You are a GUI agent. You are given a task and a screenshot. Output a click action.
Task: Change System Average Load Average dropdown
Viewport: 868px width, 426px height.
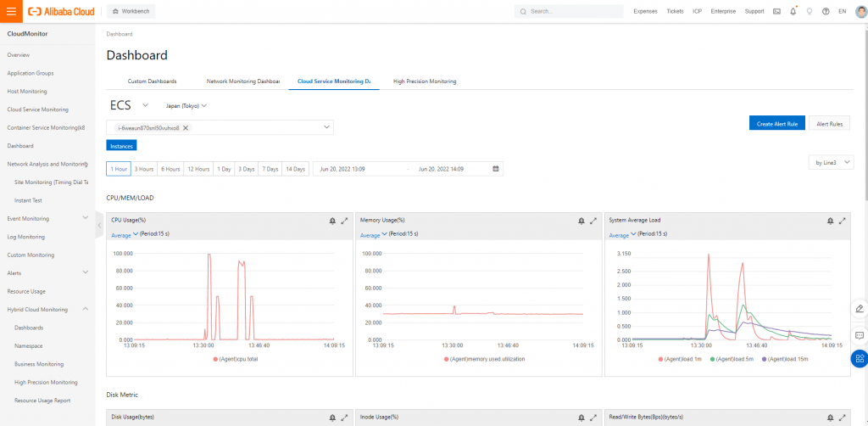click(x=623, y=235)
